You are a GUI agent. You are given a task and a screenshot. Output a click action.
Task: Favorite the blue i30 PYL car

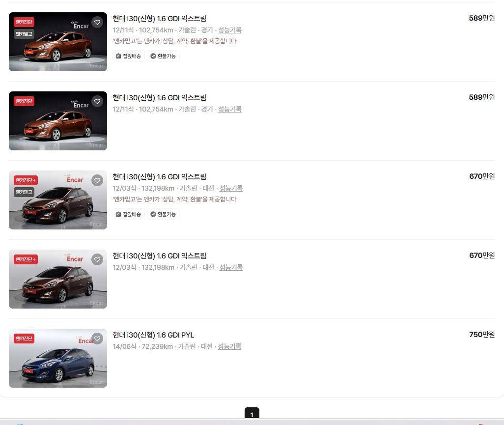(x=97, y=339)
